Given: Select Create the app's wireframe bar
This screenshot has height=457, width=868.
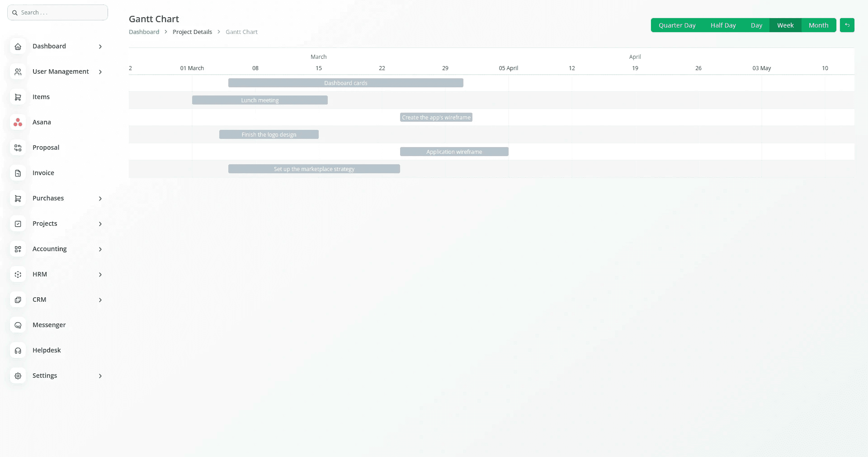Looking at the screenshot, I should [436, 117].
